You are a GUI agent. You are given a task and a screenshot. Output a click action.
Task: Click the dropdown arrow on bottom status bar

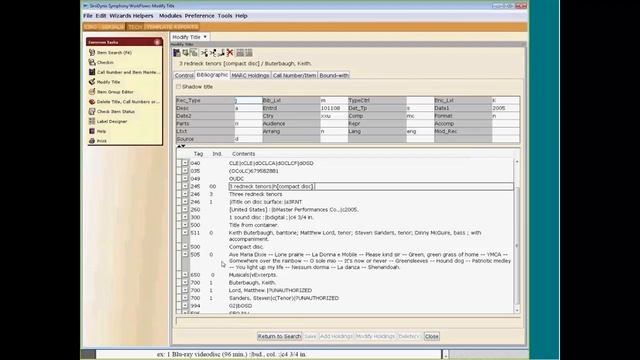tap(445, 355)
